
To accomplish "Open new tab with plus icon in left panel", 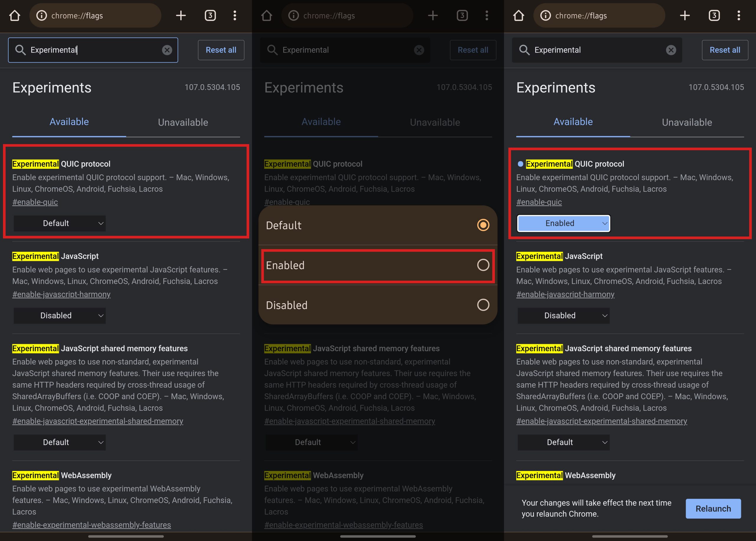I will click(181, 15).
